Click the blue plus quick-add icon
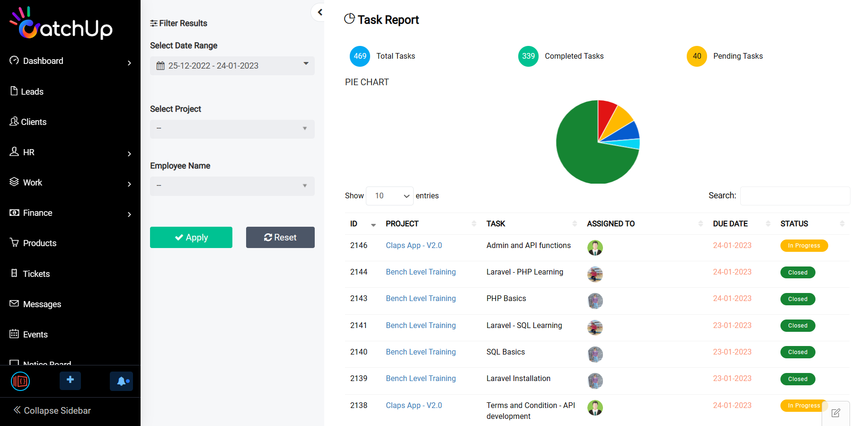 pos(70,381)
